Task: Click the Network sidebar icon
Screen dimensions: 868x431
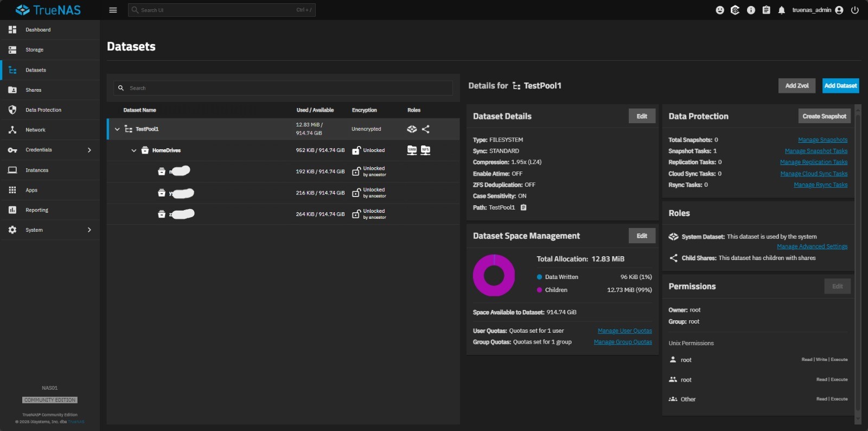Action: pos(12,130)
